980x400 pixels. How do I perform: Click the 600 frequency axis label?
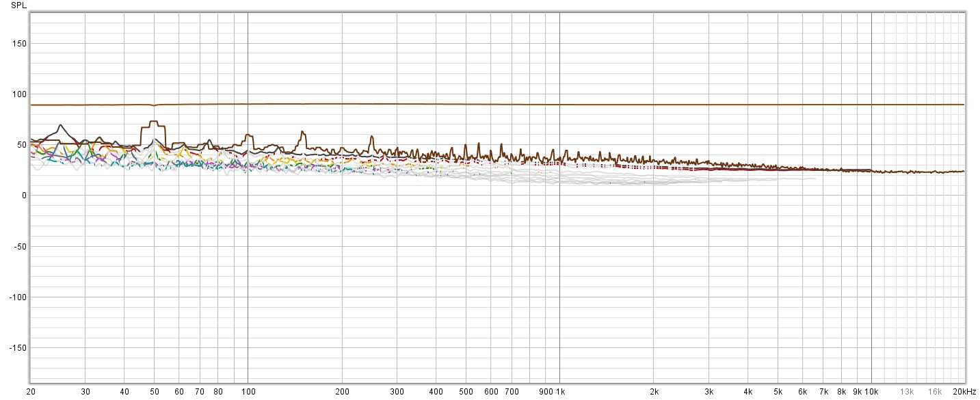(x=491, y=392)
